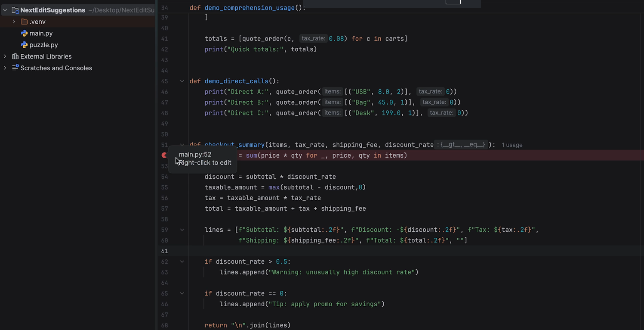Select the .venv folder row

pos(77,22)
